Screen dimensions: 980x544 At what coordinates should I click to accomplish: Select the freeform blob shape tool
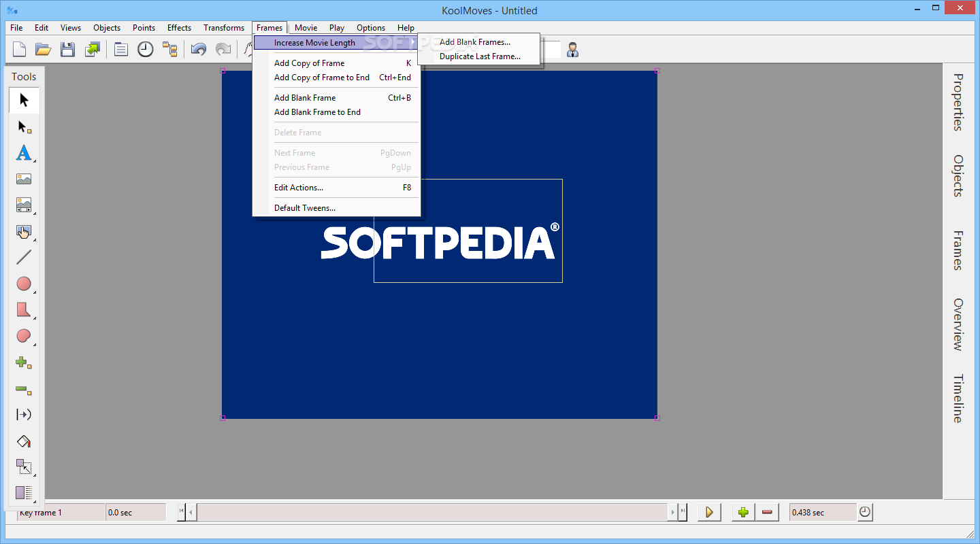(24, 336)
